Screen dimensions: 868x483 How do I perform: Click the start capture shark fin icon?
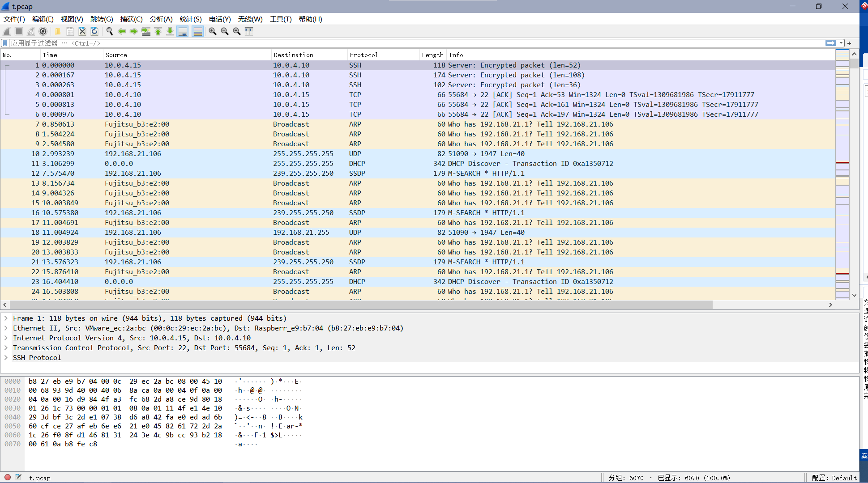(7, 31)
